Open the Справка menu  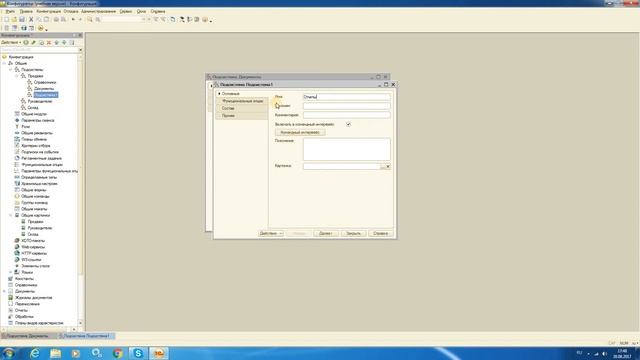158,11
